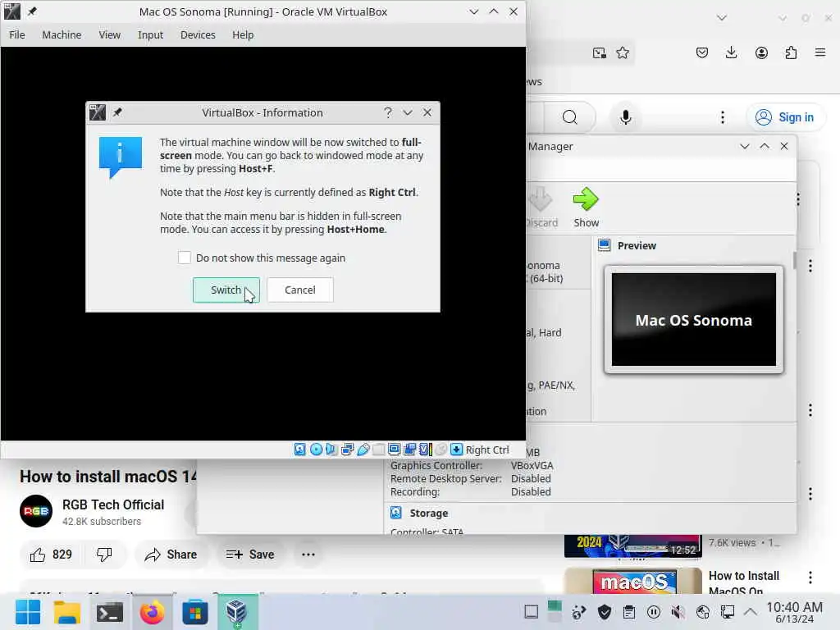Switch to Firefox on the taskbar
The height and width of the screenshot is (630, 840).
click(x=152, y=612)
